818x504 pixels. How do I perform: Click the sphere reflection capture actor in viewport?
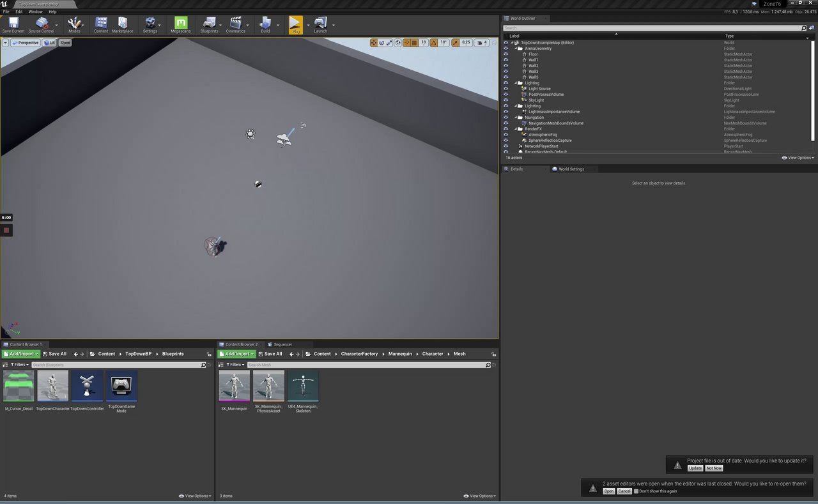[258, 184]
